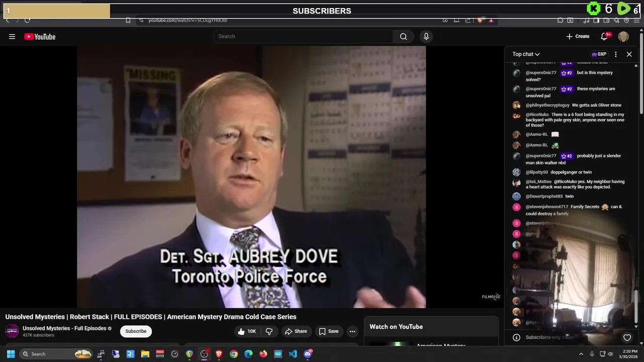Open browser main hamburger menu

[636, 20]
